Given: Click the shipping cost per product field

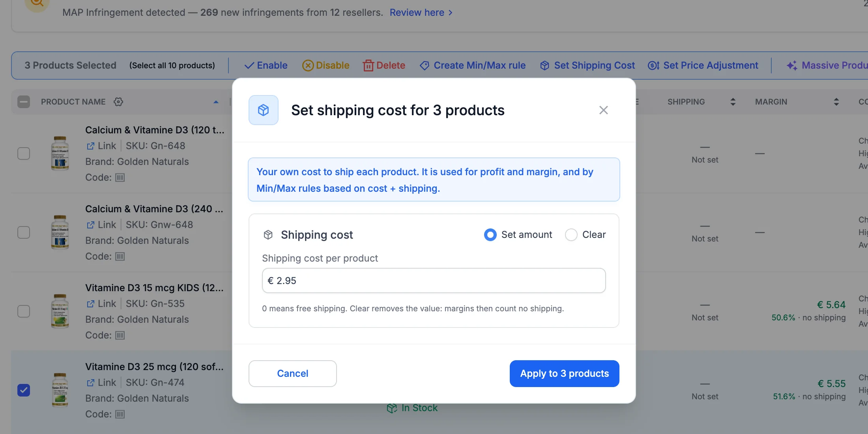Looking at the screenshot, I should tap(434, 281).
